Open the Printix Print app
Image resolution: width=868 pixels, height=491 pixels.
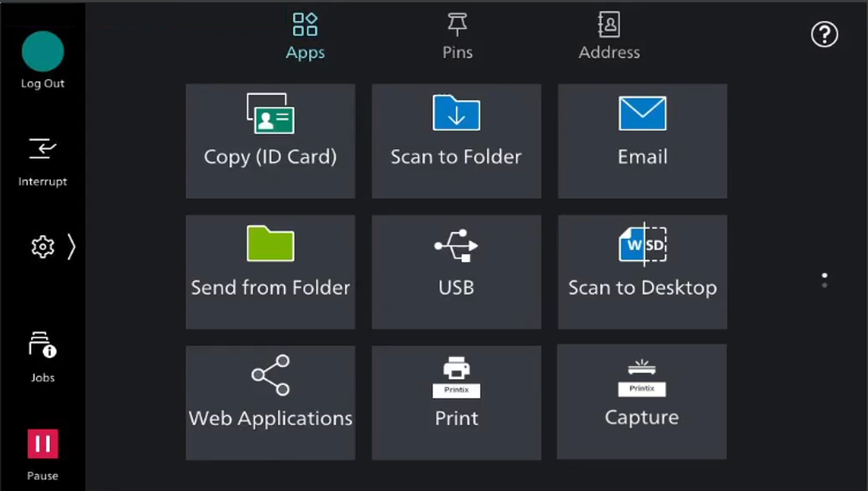point(456,402)
